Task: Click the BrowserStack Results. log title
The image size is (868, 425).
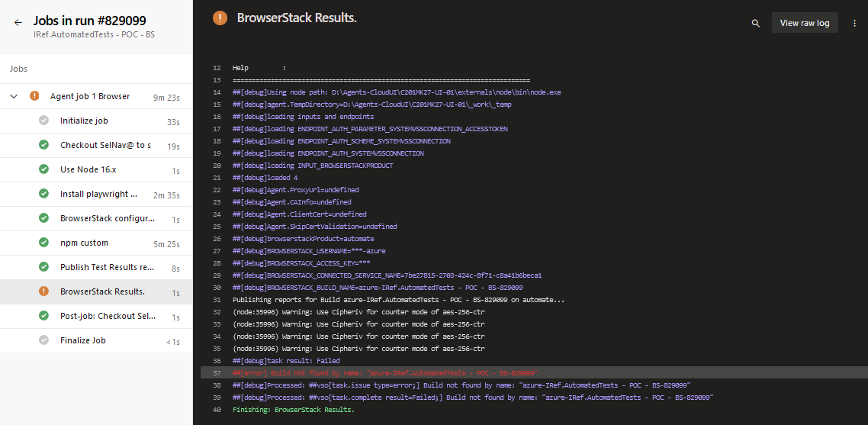Action: click(297, 18)
